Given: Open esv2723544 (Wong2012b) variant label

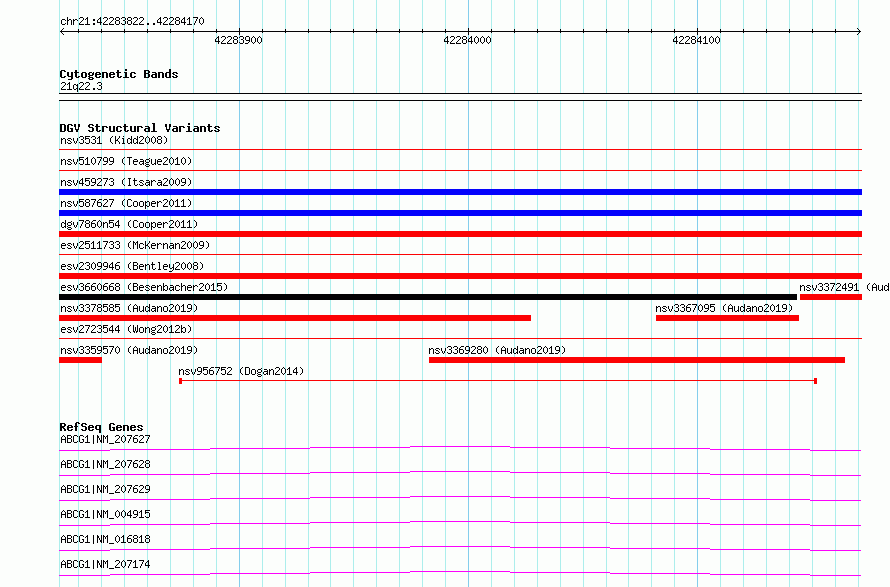Looking at the screenshot, I should point(126,329).
